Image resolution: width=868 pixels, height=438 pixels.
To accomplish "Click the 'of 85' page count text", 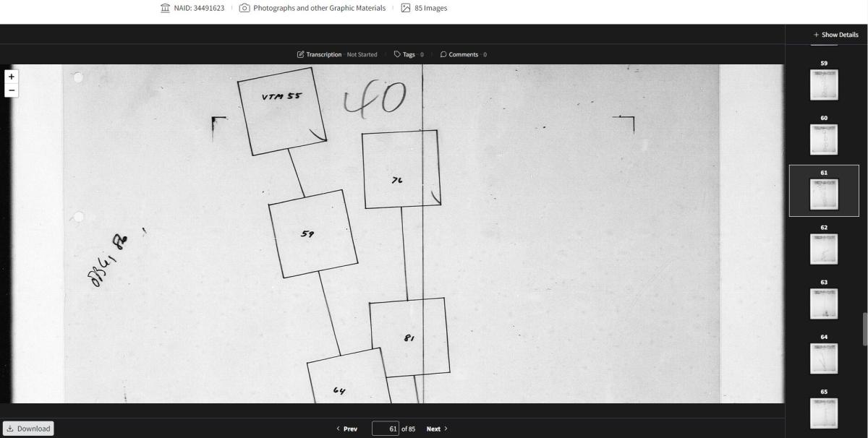I will point(408,429).
